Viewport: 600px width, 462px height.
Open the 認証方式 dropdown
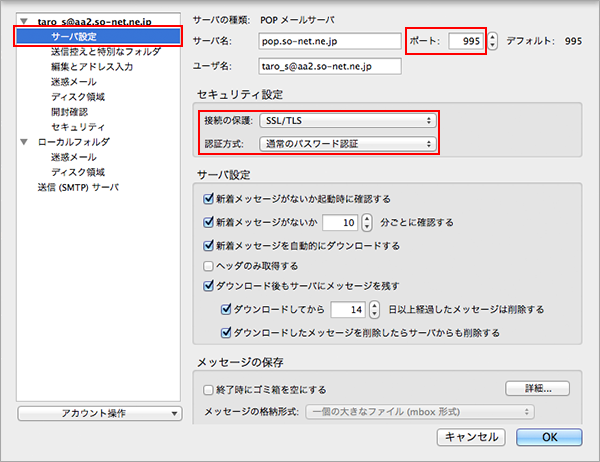(346, 144)
